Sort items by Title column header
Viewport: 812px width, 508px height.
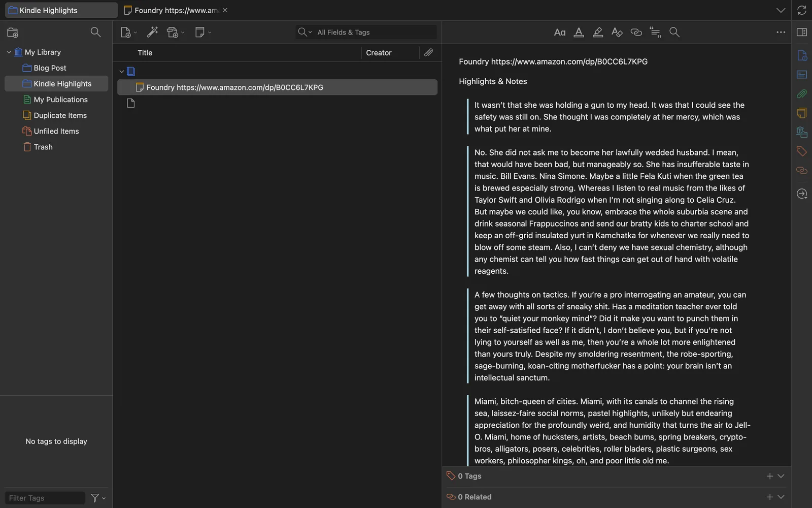[237, 53]
